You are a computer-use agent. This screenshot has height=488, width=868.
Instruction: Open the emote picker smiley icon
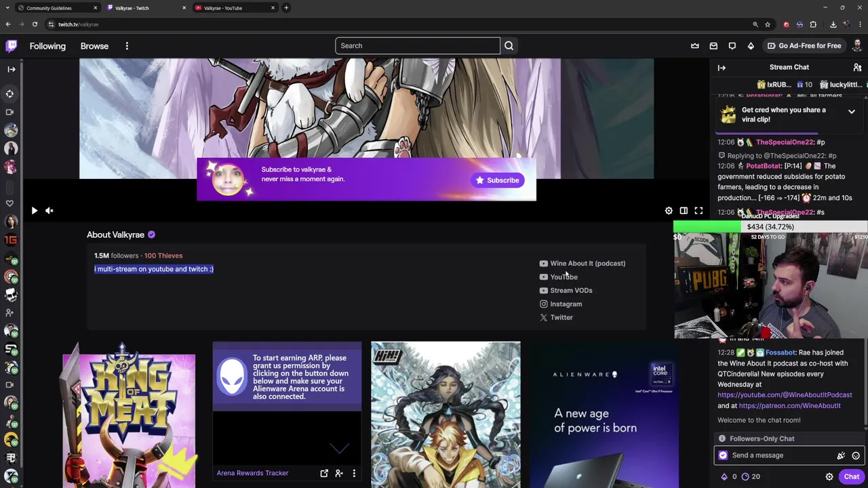pyautogui.click(x=856, y=455)
